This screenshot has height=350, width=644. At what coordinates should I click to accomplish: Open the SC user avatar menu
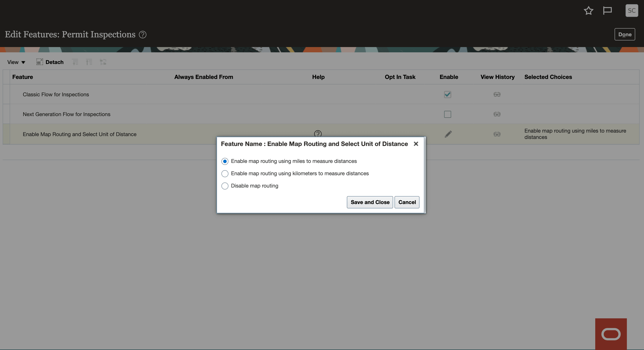[631, 11]
